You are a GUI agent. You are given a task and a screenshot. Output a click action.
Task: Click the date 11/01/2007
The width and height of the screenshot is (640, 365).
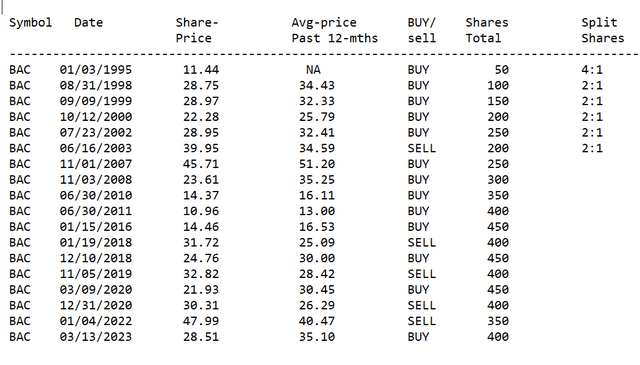96,164
